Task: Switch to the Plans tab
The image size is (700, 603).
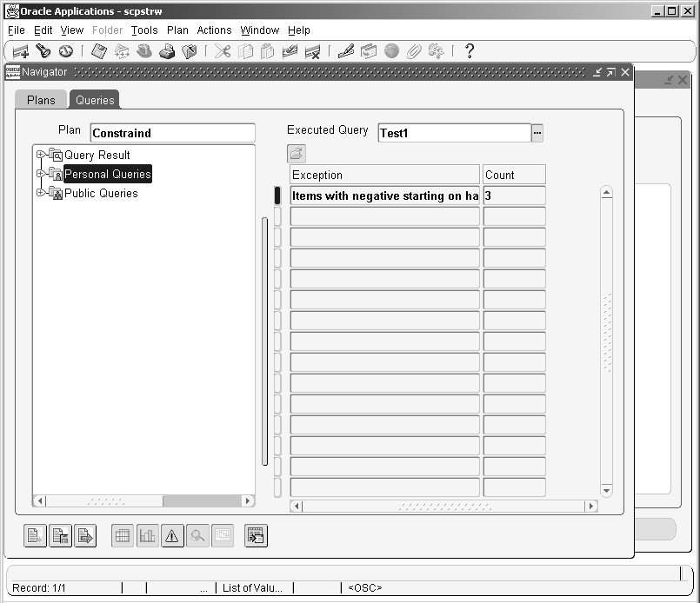Action: 41,100
